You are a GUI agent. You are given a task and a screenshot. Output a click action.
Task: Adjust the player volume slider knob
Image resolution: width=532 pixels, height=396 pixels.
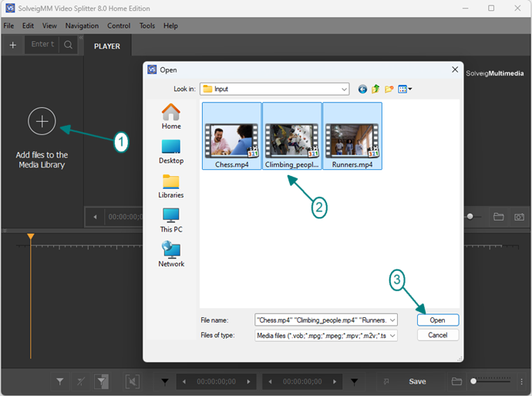pos(470,216)
